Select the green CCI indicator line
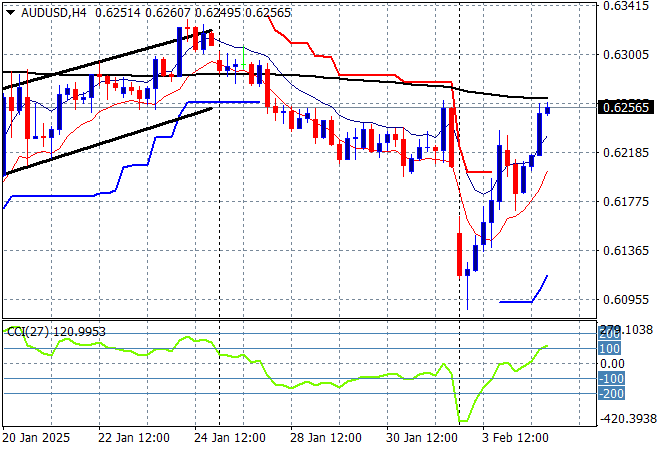 [300, 385]
